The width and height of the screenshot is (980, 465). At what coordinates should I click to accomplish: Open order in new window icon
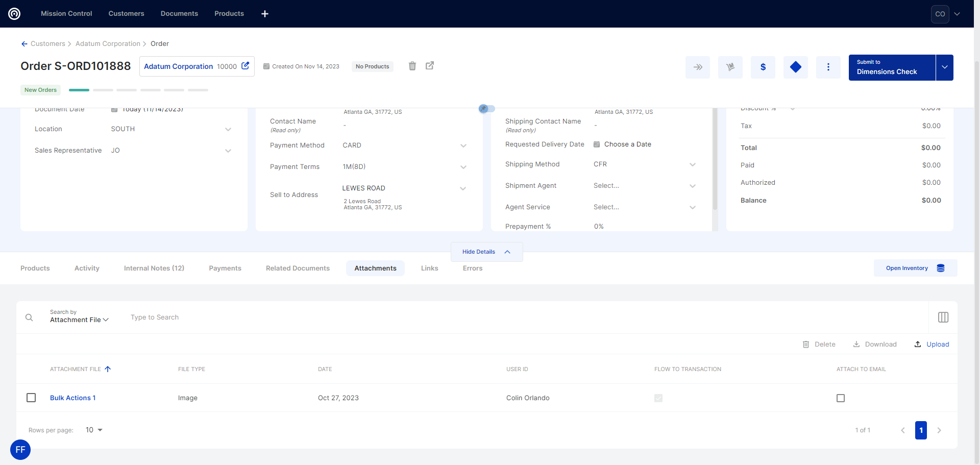click(x=430, y=66)
